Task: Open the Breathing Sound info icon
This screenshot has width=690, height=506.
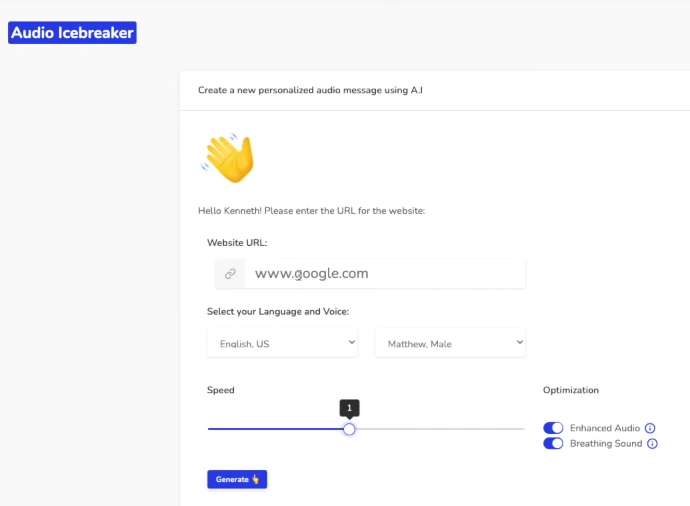Action: click(x=652, y=444)
